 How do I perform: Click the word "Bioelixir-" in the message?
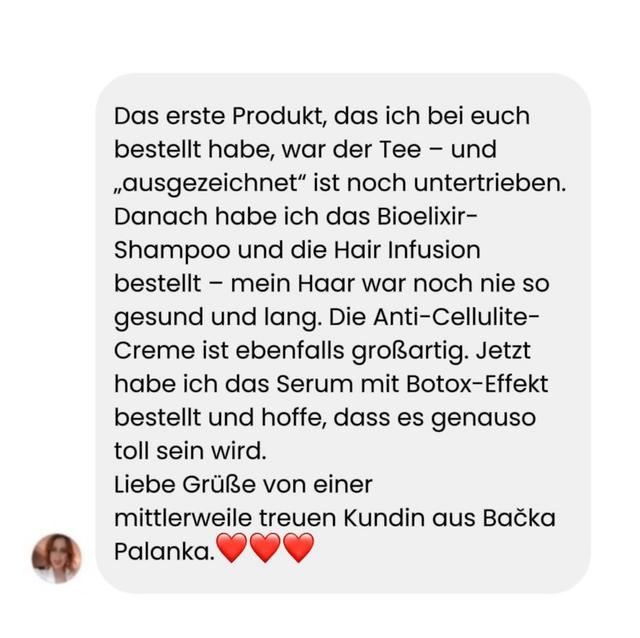(x=427, y=216)
